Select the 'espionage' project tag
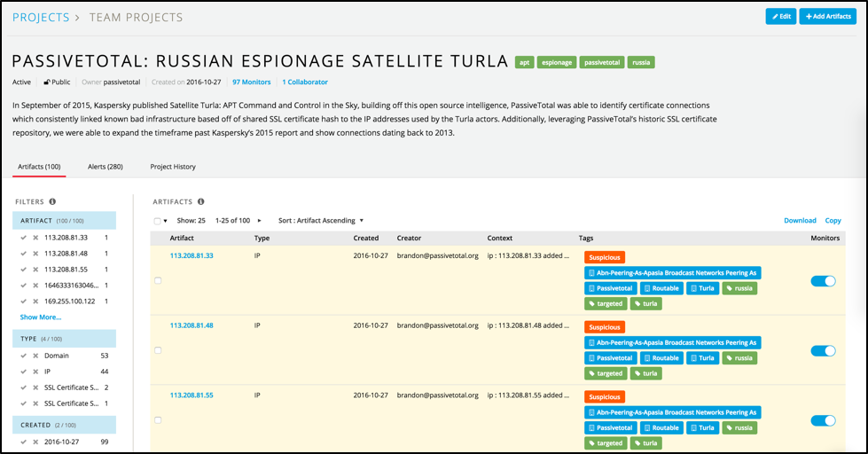 pos(556,63)
